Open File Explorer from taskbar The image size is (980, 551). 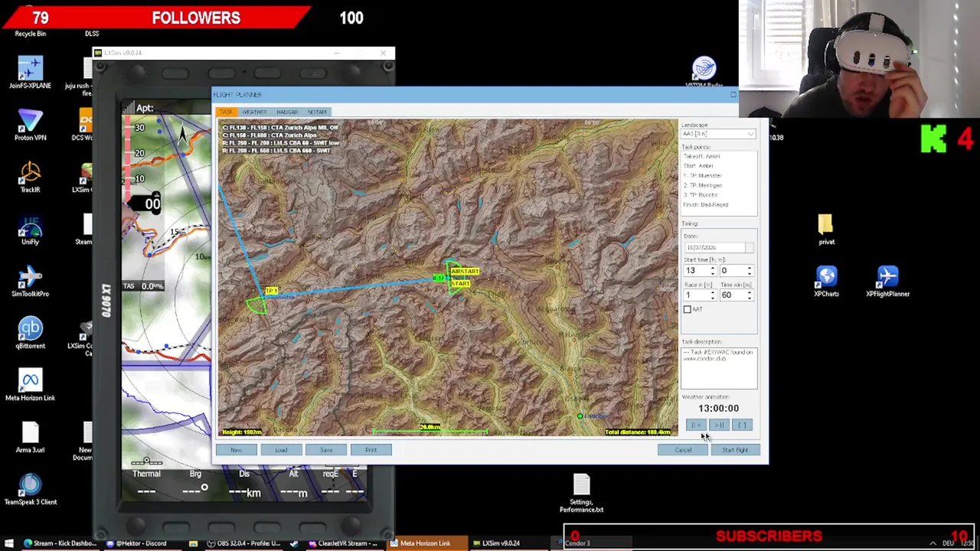tap(193, 543)
